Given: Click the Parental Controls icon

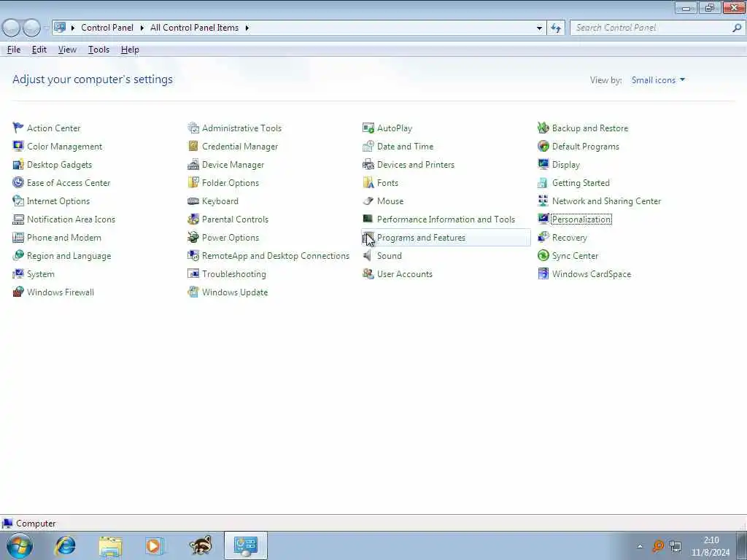Looking at the screenshot, I should tap(193, 219).
